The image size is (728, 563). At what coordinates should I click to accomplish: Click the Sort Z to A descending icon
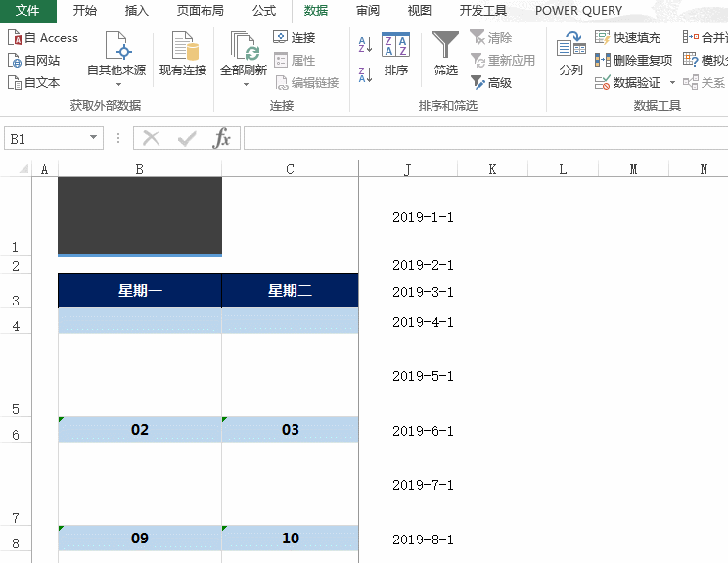365,74
